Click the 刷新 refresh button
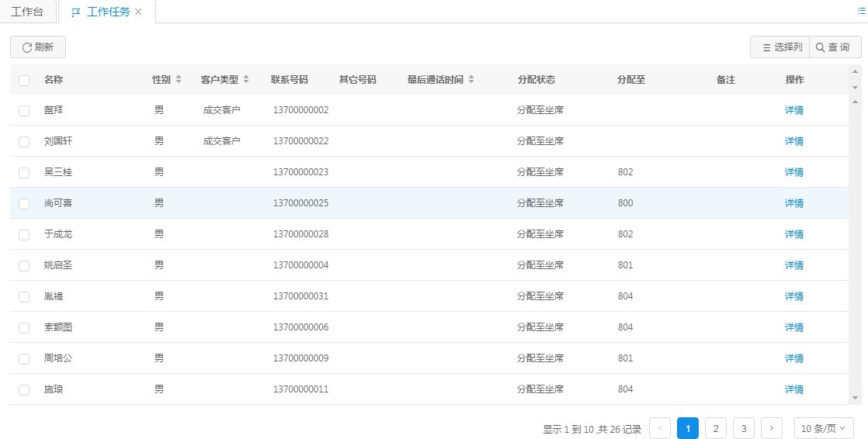The height and width of the screenshot is (439, 868). click(38, 47)
